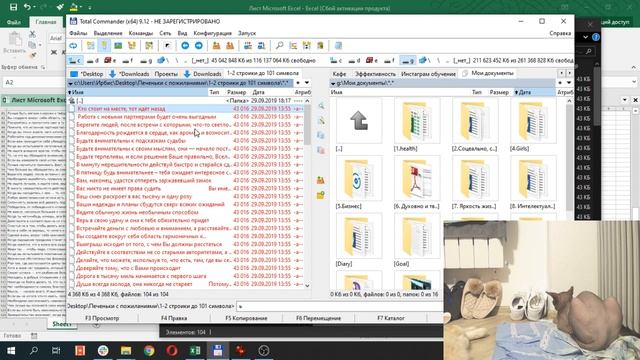Open file search with the magnifier icon

(279, 46)
